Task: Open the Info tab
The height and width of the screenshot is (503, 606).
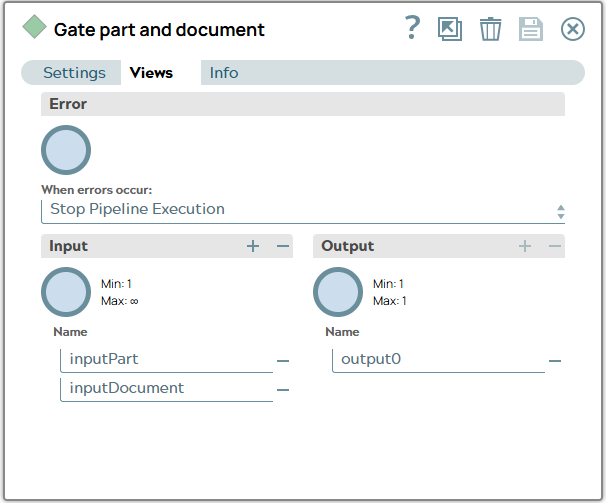Action: (x=224, y=73)
